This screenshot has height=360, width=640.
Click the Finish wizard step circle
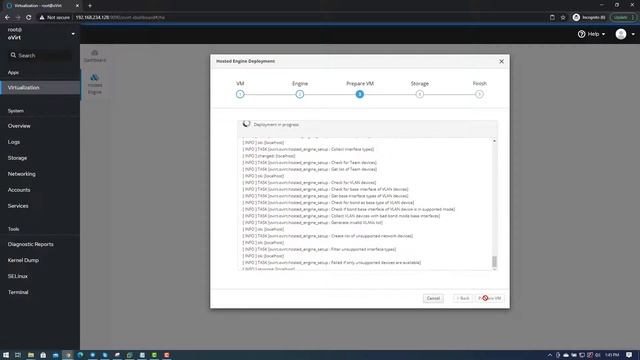tap(479, 94)
